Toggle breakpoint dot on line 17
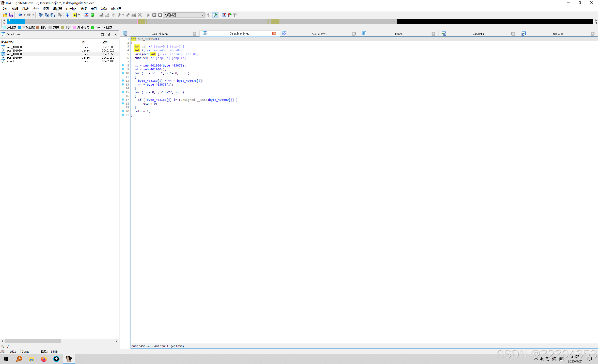 pos(123,100)
